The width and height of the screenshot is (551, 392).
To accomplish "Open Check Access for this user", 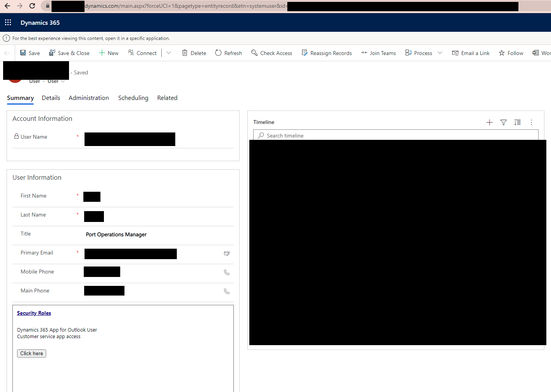I will (271, 53).
